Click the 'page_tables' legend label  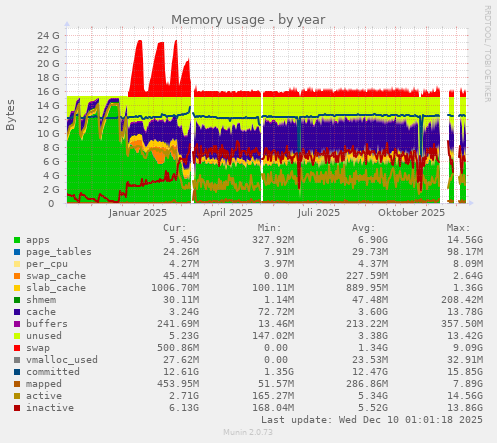point(59,252)
